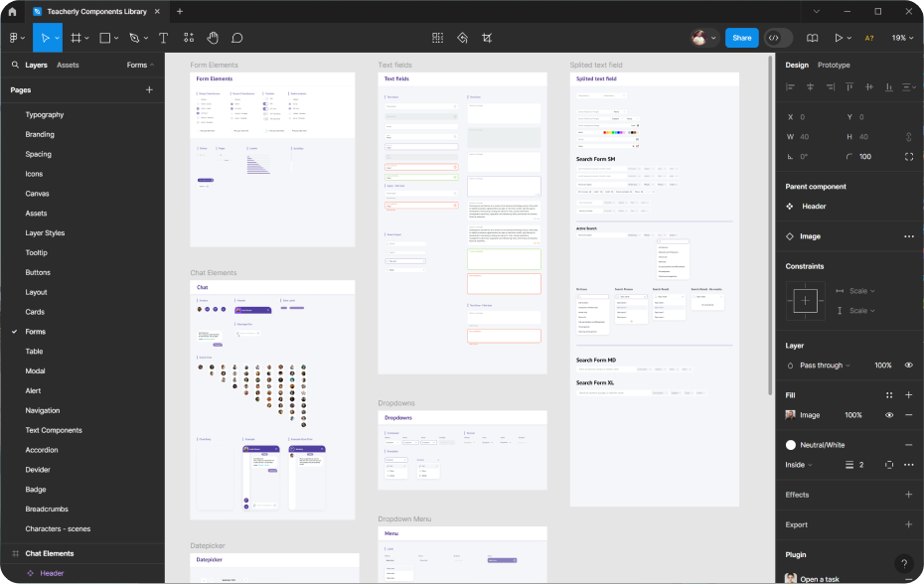Viewport: 924px width, 584px height.
Task: Open stroke position Inside dropdown
Action: (799, 465)
